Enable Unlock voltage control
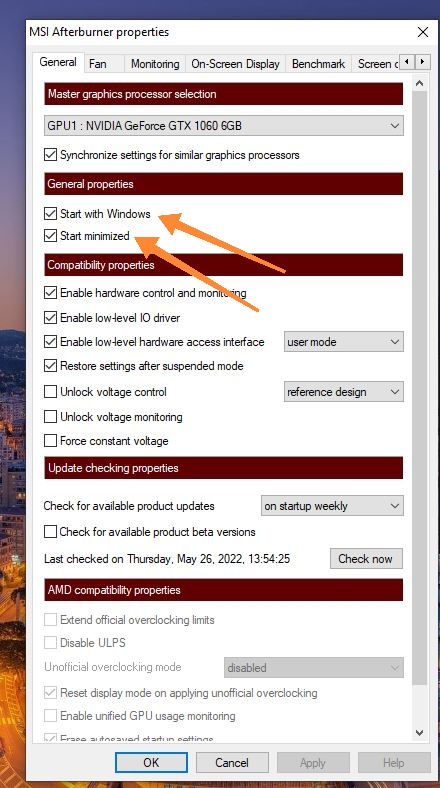This screenshot has height=788, width=440. [x=50, y=391]
